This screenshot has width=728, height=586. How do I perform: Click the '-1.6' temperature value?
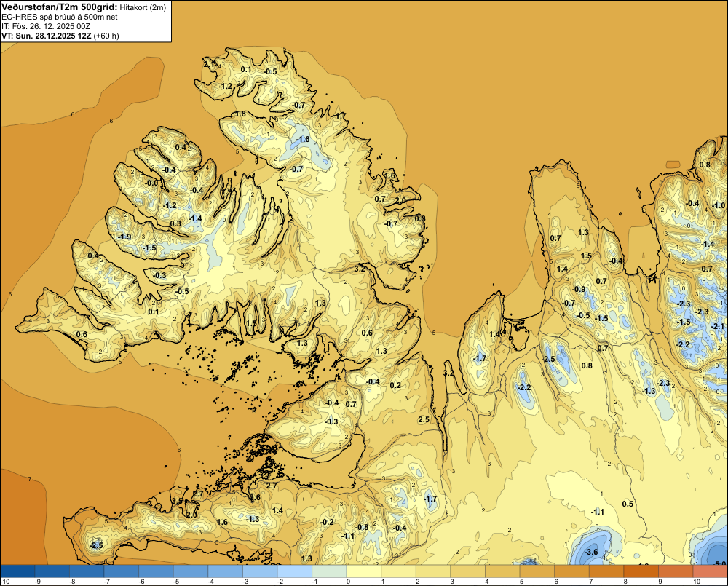click(x=303, y=139)
